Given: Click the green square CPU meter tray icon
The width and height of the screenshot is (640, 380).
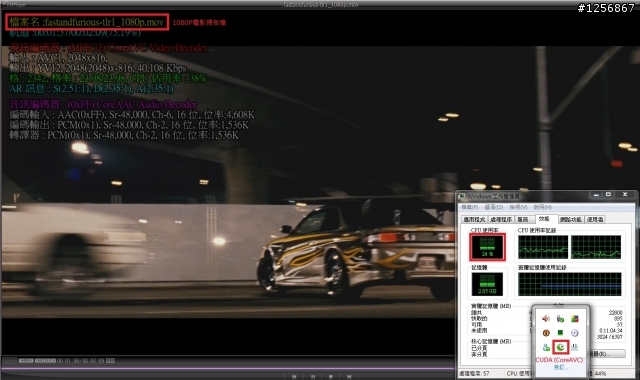Looking at the screenshot, I should point(560,333).
